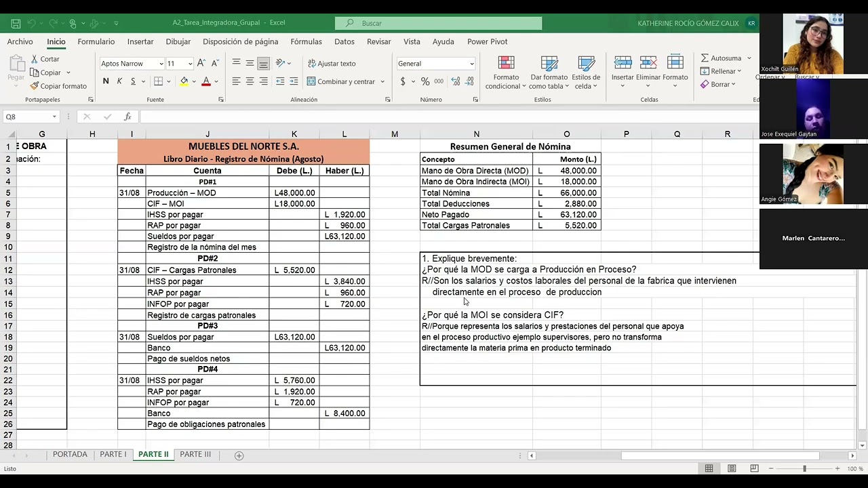
Task: Expand the Rellenar dropdown
Action: pyautogui.click(x=739, y=71)
